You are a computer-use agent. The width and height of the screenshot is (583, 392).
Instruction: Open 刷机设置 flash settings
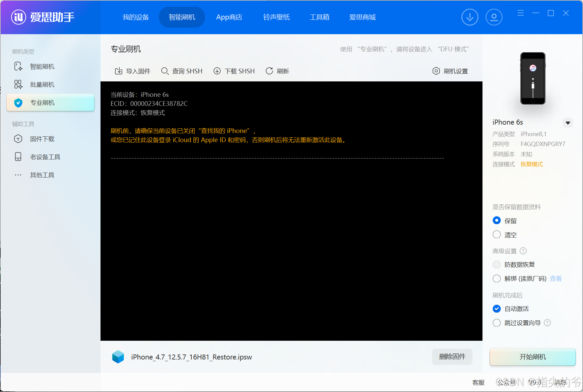[450, 71]
